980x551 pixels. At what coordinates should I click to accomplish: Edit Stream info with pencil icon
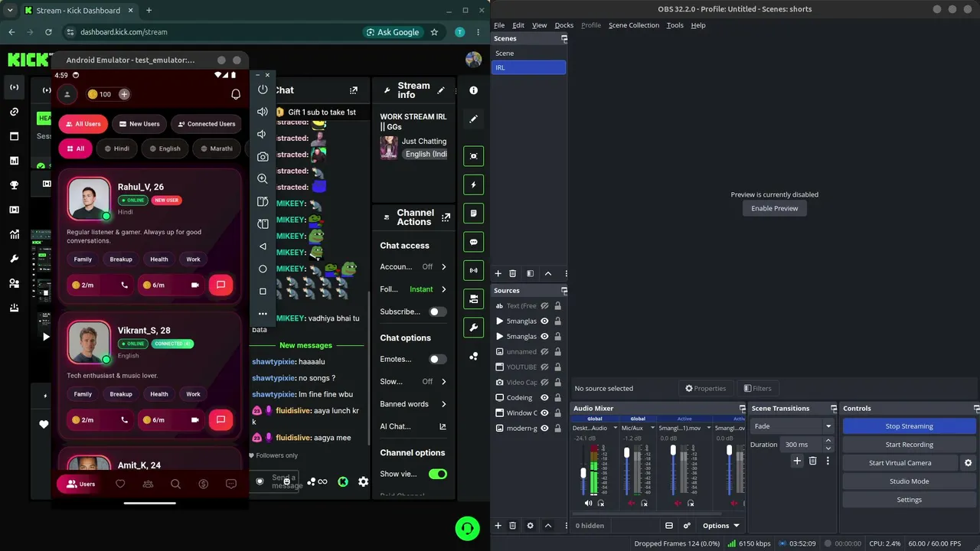click(x=441, y=90)
